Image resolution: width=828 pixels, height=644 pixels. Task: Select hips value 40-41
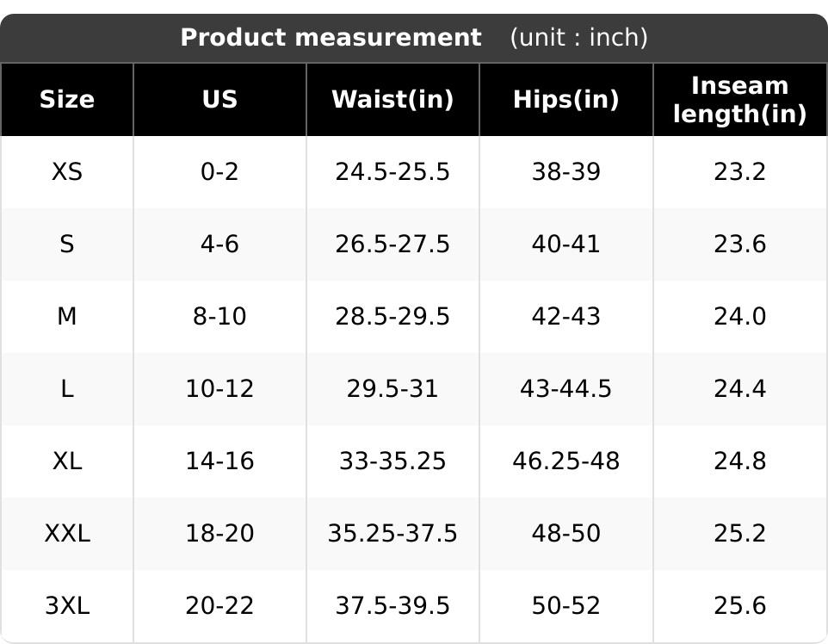(x=566, y=244)
